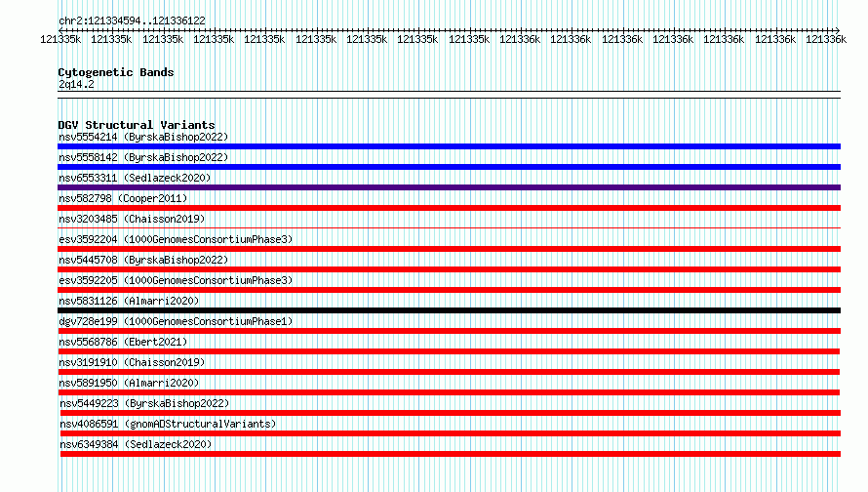Open dgv728e199 (1000GenomesConsortiumPhase1) label
This screenshot has height=492, width=868.
[176, 321]
